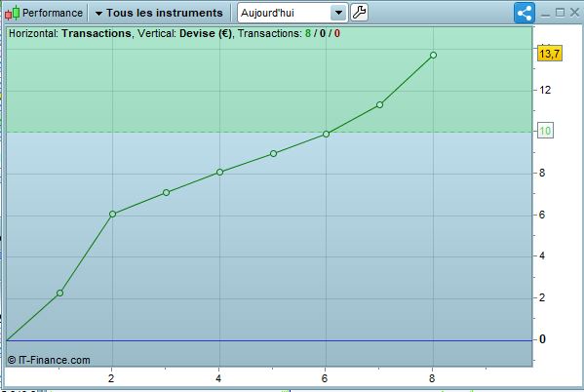
Task: Open the wrench settings button
Action: click(360, 13)
